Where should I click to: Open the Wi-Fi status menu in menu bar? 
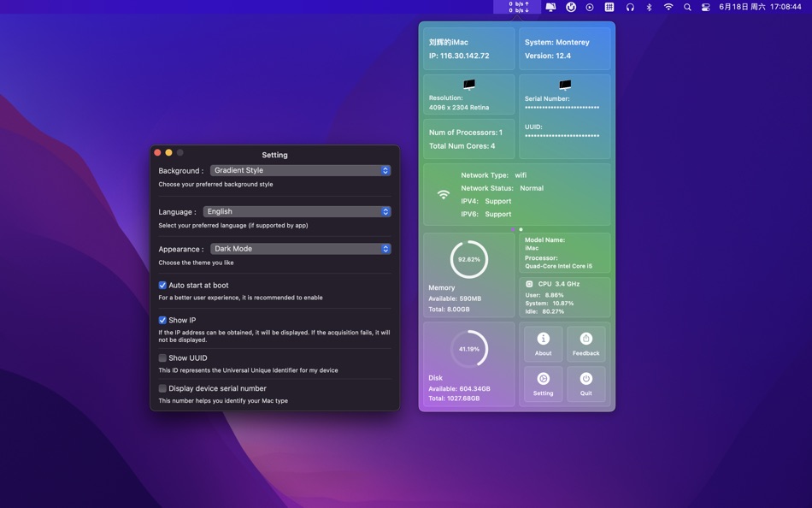point(668,7)
